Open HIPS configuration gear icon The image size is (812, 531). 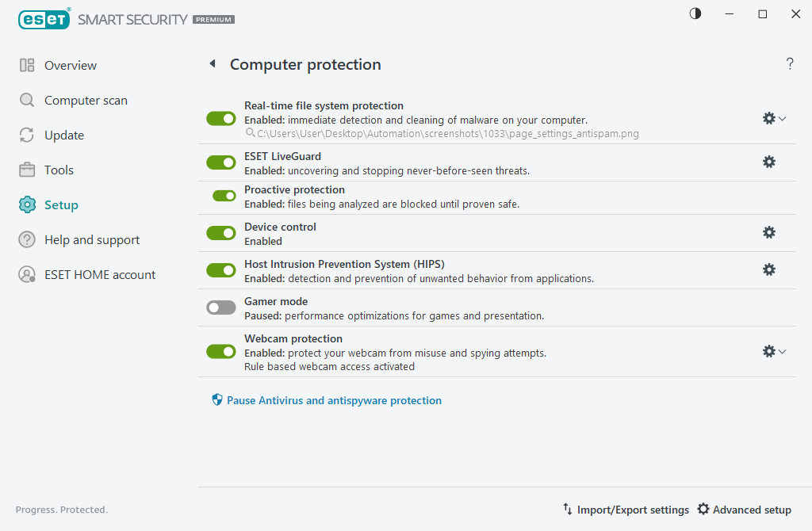(768, 269)
